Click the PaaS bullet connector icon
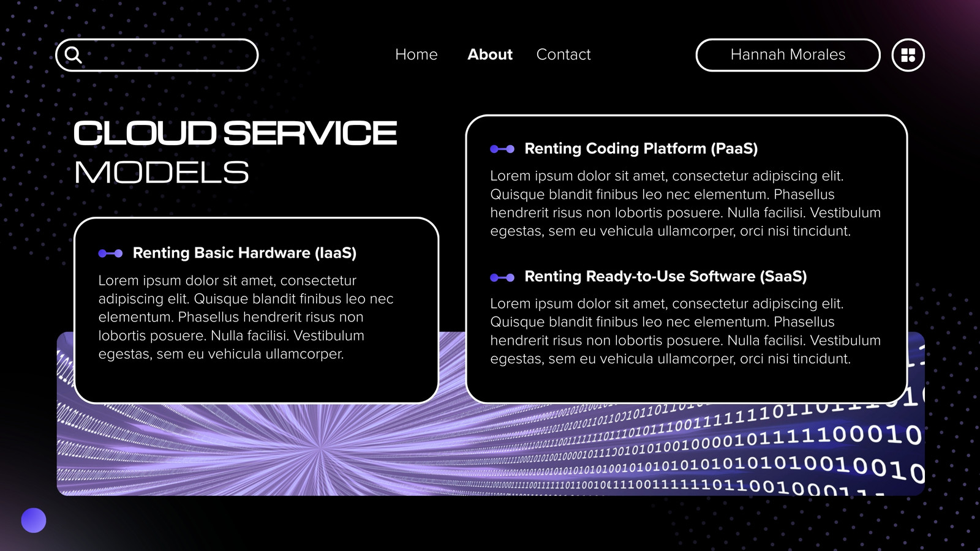The height and width of the screenshot is (551, 980). (x=502, y=149)
